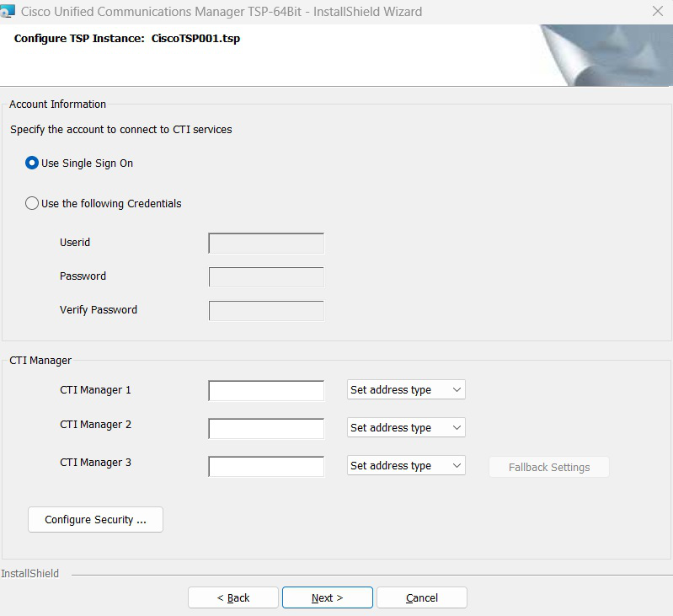Close the InstallShield Wizard window
This screenshot has height=616, width=673.
[658, 11]
